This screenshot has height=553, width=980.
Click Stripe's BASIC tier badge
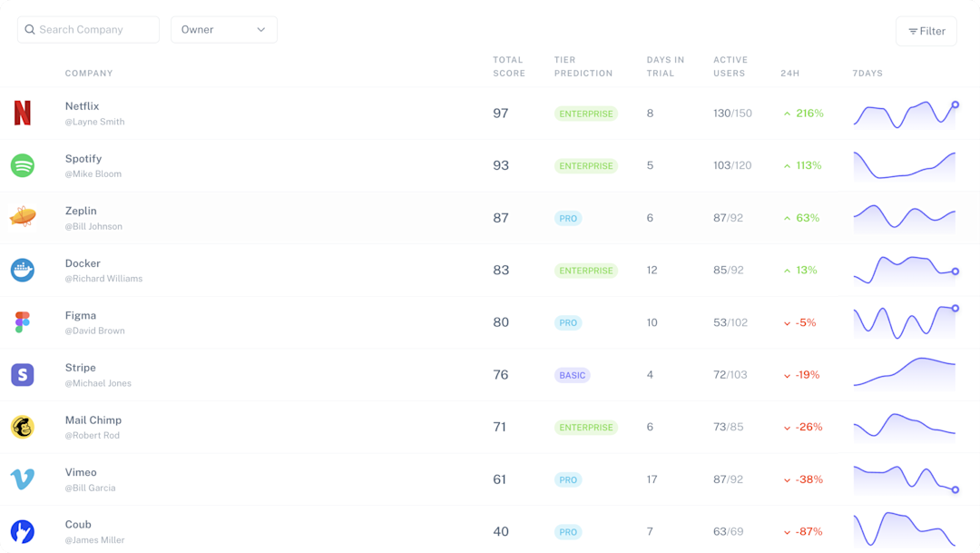pyautogui.click(x=572, y=375)
